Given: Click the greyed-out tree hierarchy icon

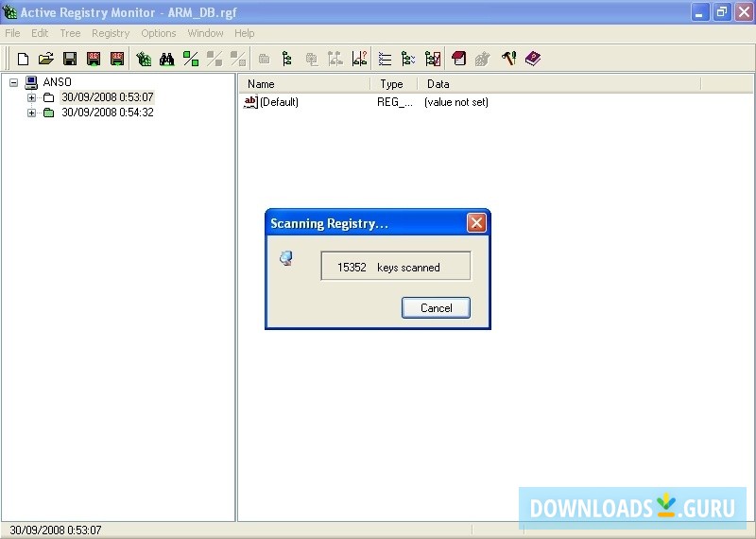Looking at the screenshot, I should tap(335, 59).
